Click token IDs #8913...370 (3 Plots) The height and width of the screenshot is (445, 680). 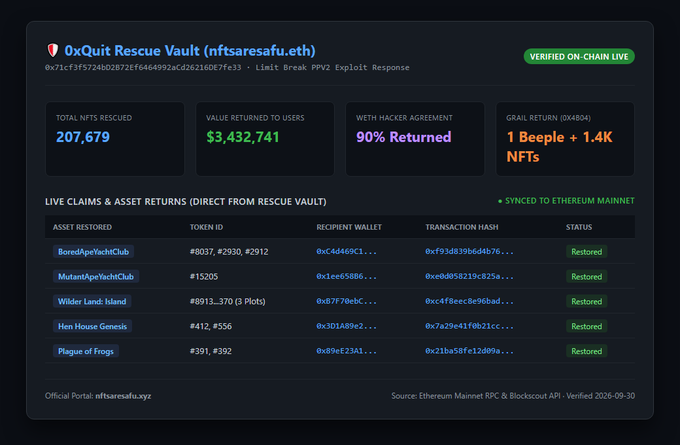228,301
